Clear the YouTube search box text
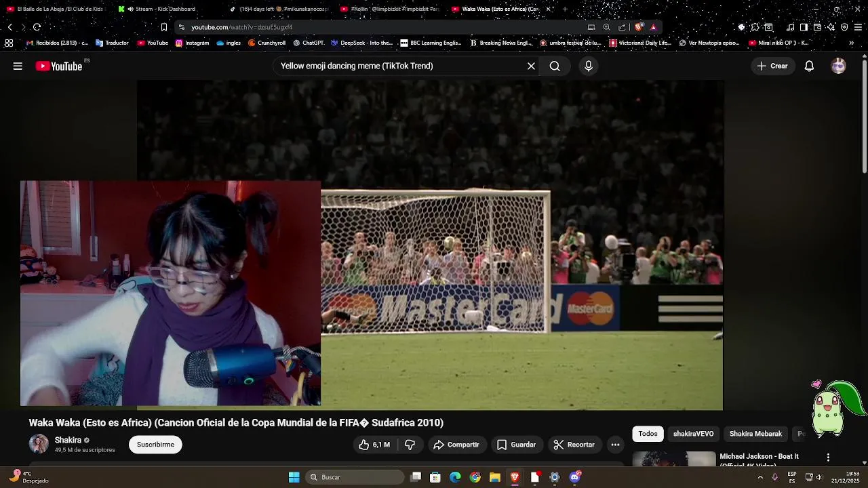868x488 pixels. pyautogui.click(x=531, y=66)
